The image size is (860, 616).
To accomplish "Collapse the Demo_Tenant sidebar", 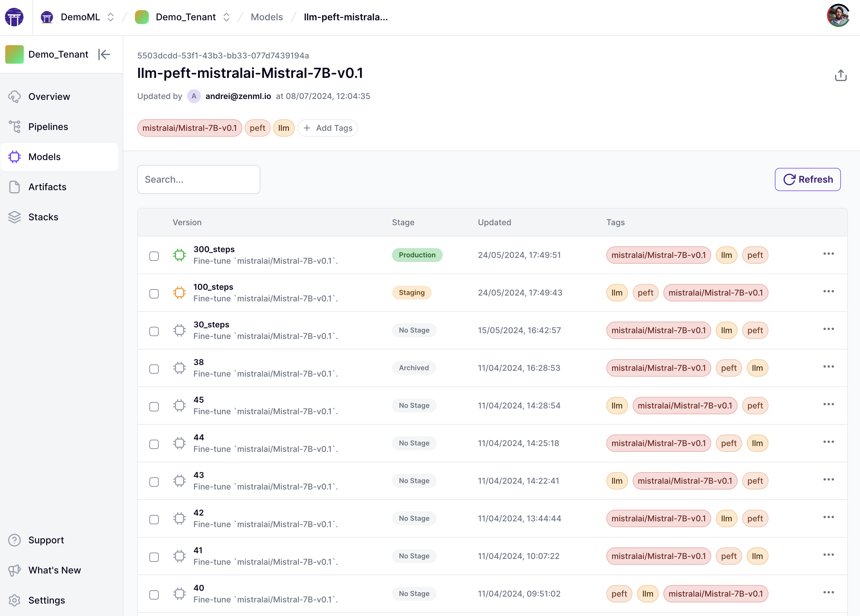I will tap(104, 54).
